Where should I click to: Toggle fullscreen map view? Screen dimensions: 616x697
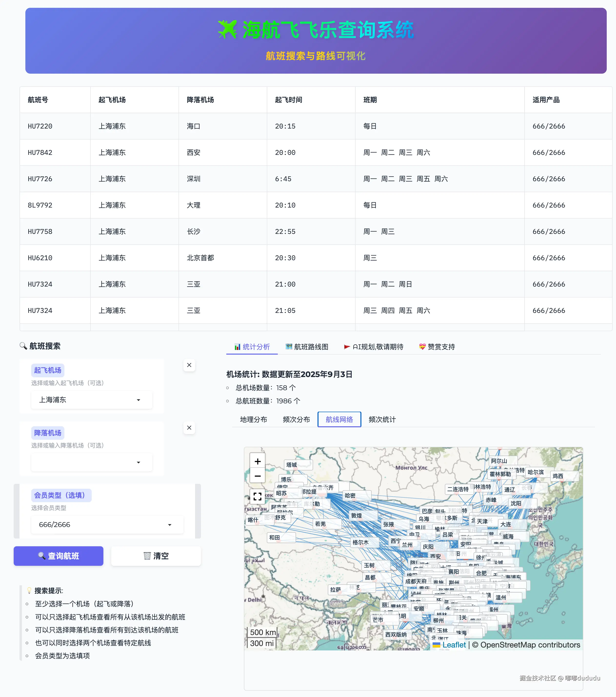pyautogui.click(x=257, y=496)
